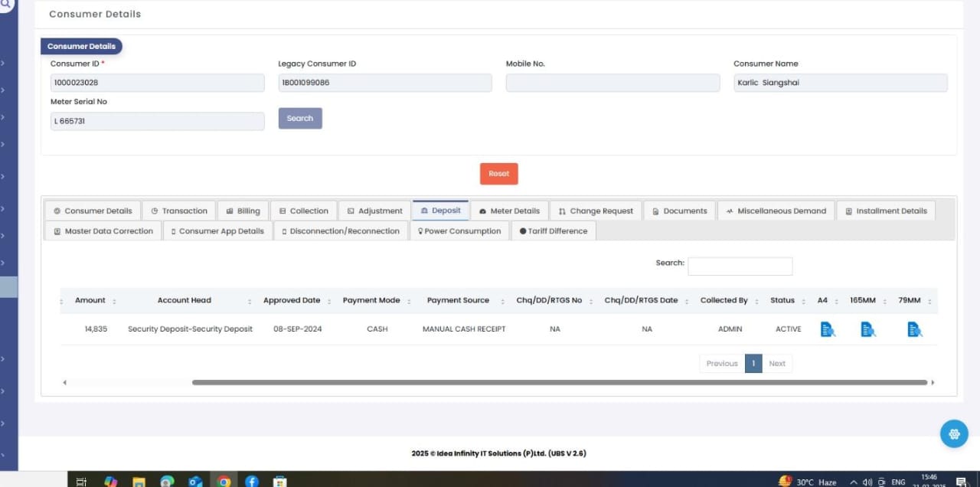This screenshot has width=980, height=487.
Task: Open Facebook from the taskbar
Action: pos(252,482)
